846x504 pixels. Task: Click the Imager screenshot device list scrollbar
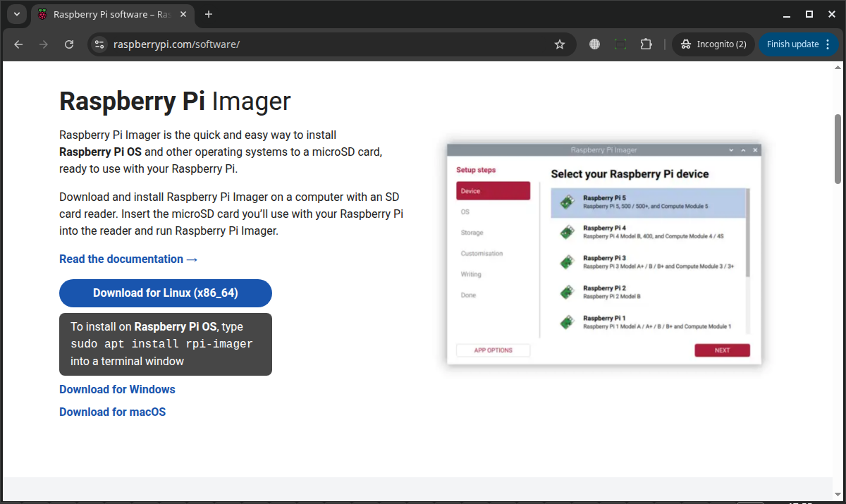tap(748, 233)
